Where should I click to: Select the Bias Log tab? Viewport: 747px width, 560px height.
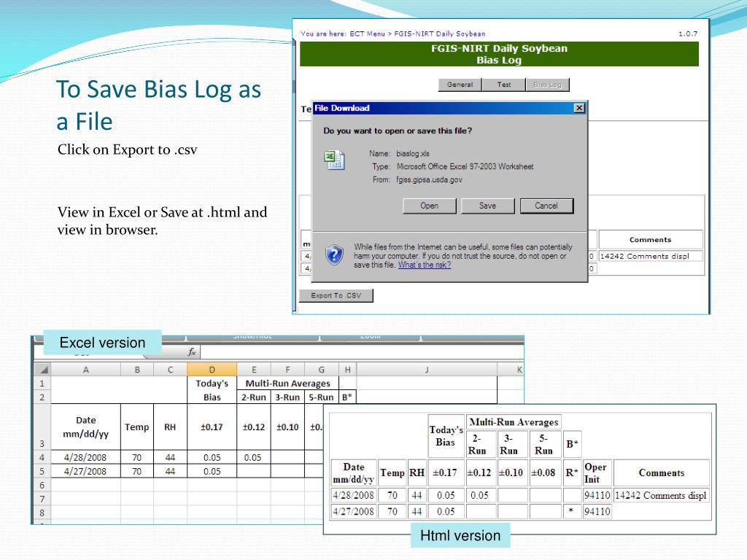coord(547,85)
